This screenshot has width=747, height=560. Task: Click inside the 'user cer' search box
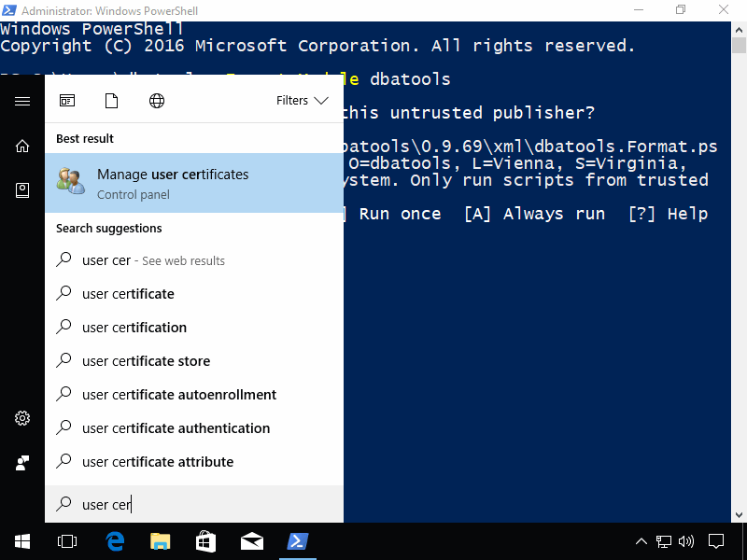tap(187, 504)
